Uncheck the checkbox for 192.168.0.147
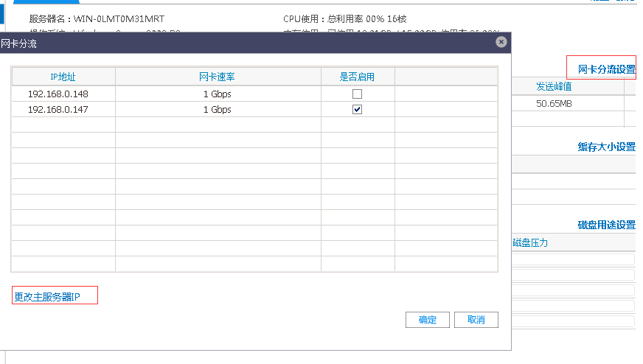 pos(357,110)
